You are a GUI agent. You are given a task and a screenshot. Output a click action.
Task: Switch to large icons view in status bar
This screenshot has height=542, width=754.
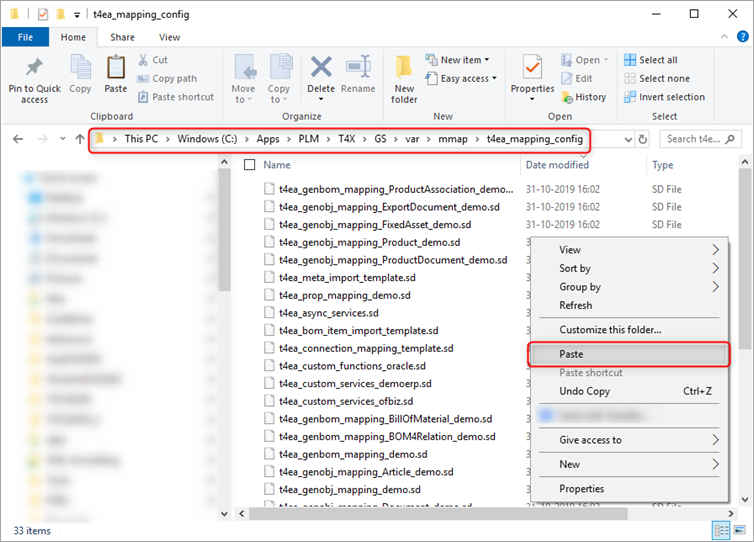[740, 530]
